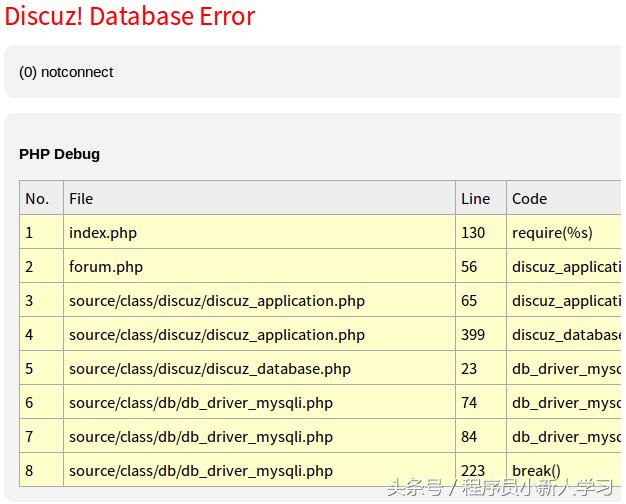This screenshot has height=504, width=626.
Task: Click line number 130 cell
Action: 473,232
